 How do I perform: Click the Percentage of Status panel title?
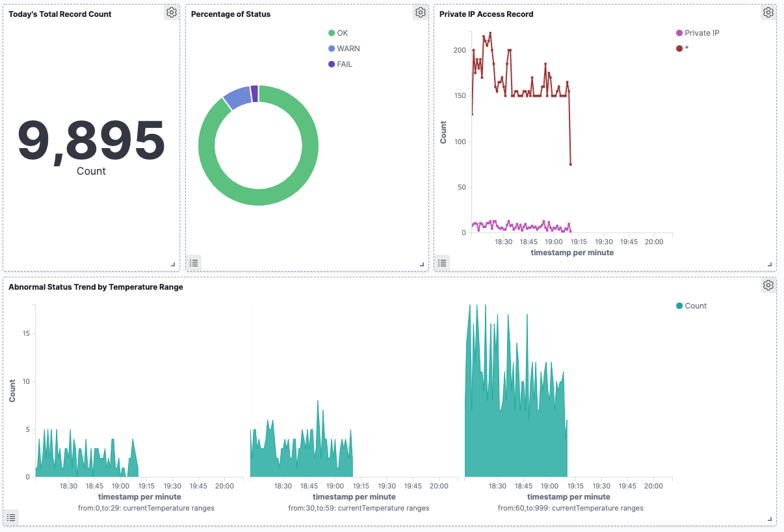231,14
